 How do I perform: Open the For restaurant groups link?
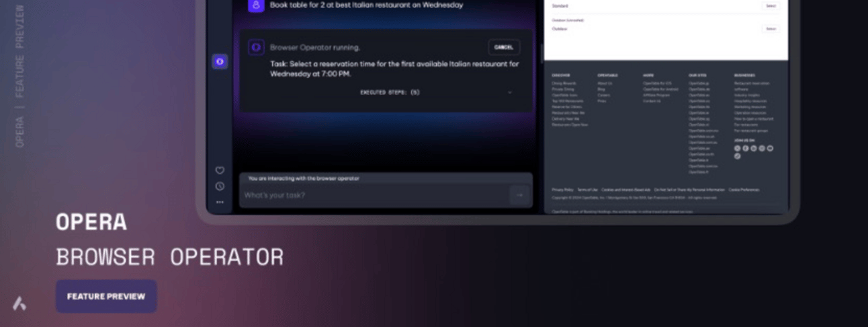click(x=751, y=131)
